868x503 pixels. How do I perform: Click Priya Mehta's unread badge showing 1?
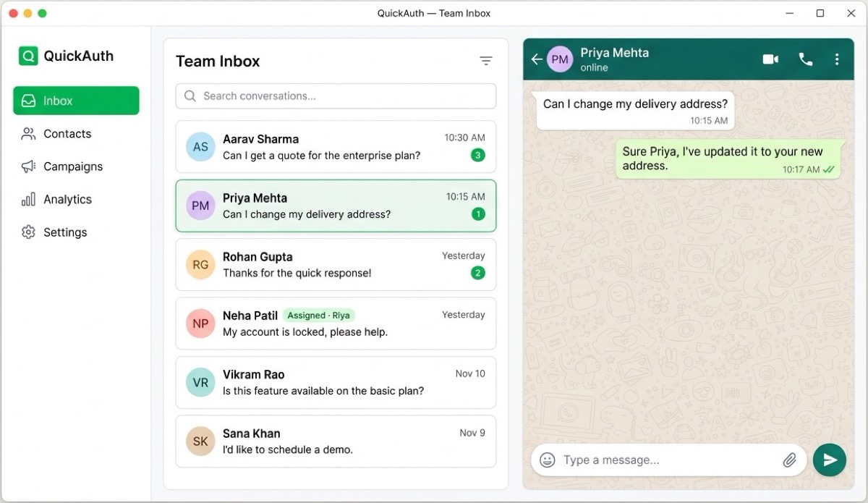point(478,214)
